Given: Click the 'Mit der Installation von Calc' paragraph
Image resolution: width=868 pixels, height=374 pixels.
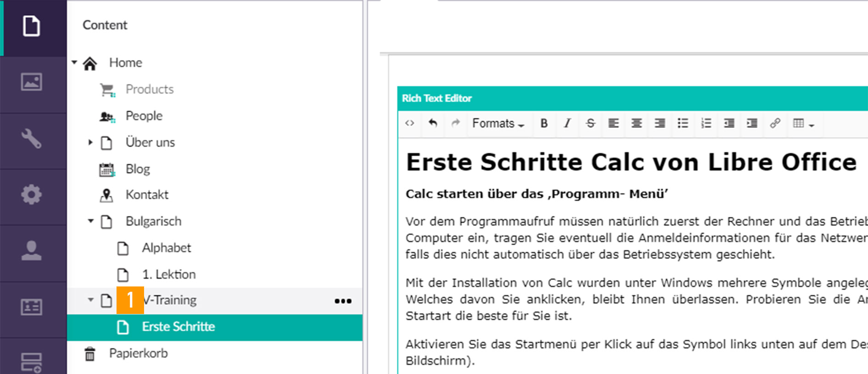Looking at the screenshot, I should point(637,299).
